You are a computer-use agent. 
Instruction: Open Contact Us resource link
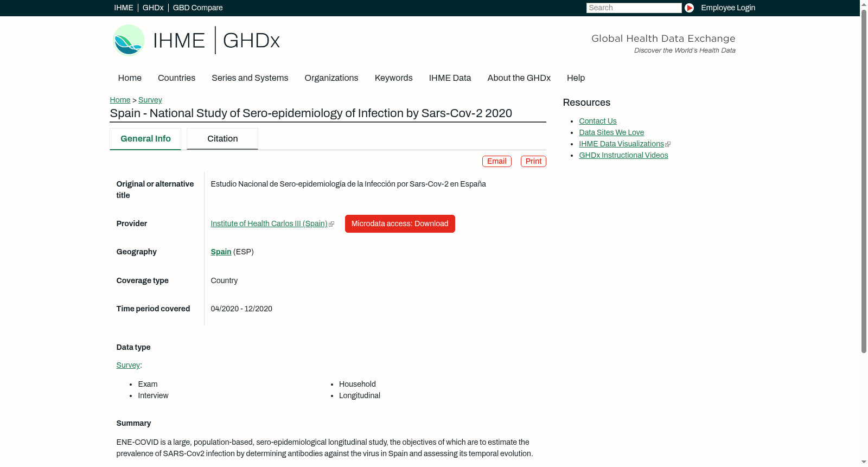(x=598, y=121)
